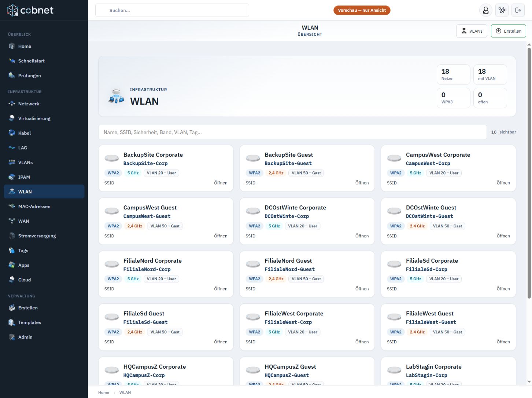The height and width of the screenshot is (398, 532).
Task: Click the Stromversorgung sidebar icon
Action: [x=12, y=236]
